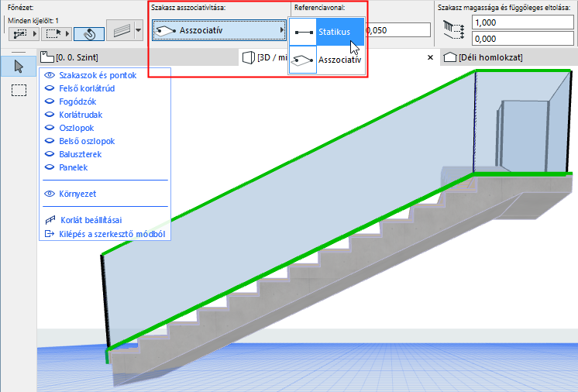578x392 pixels.
Task: Click the Korlátrudak label
Action: point(81,115)
